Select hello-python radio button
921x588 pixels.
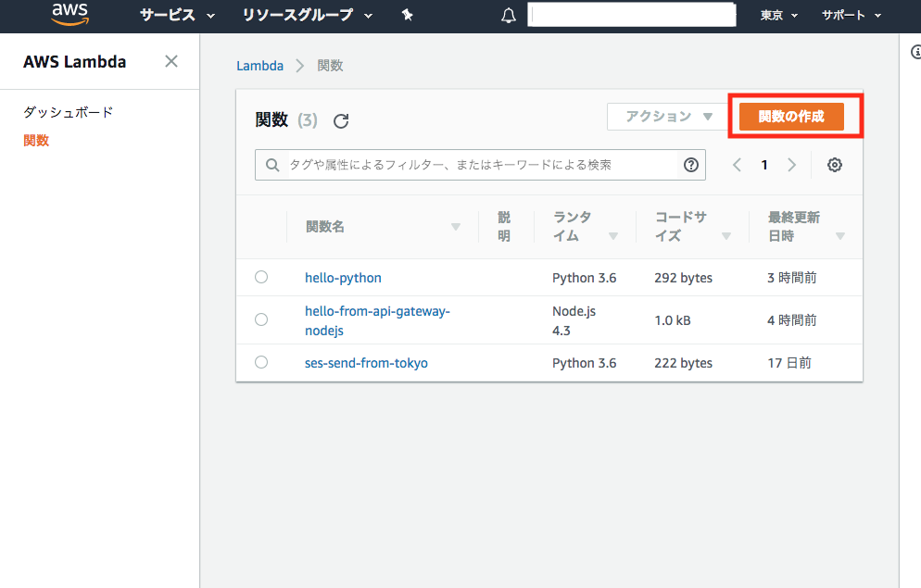[261, 277]
